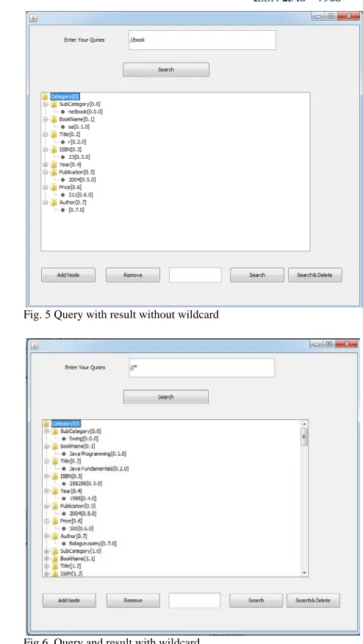Click the Remove button in the //book window
Screen dimensions: 363x644
[132, 275]
